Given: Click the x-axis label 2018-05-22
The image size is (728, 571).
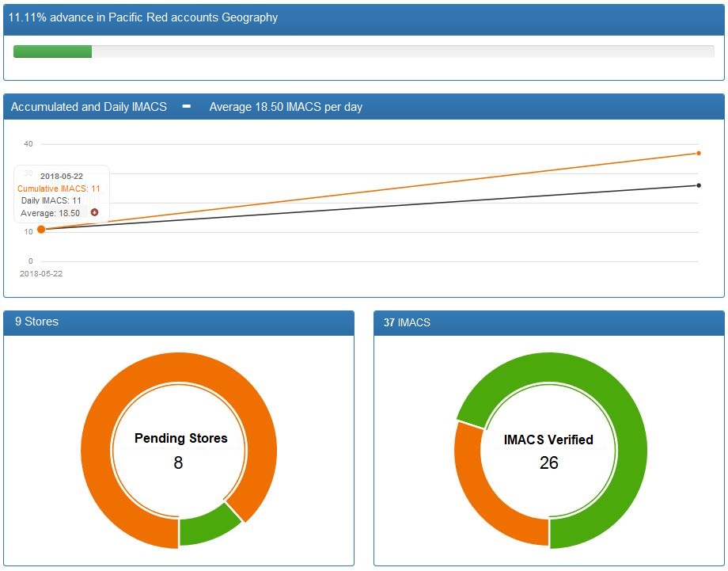Looking at the screenshot, I should click(x=41, y=274).
